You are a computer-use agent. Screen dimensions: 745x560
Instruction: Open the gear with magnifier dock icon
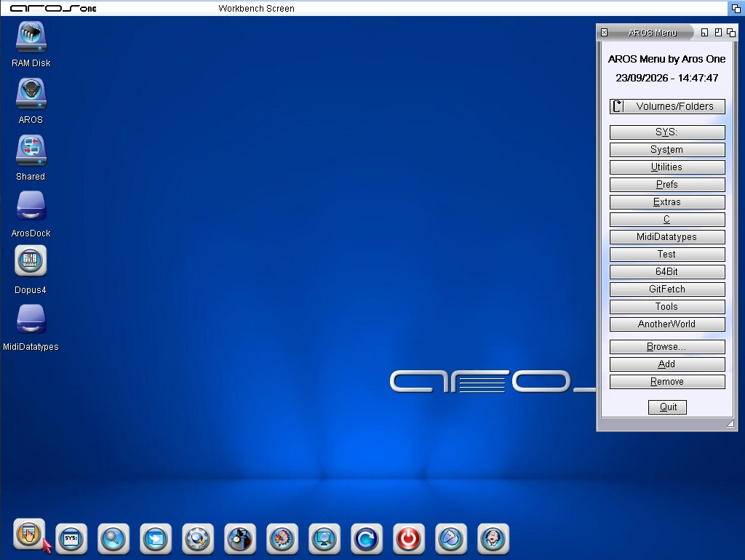tap(198, 539)
